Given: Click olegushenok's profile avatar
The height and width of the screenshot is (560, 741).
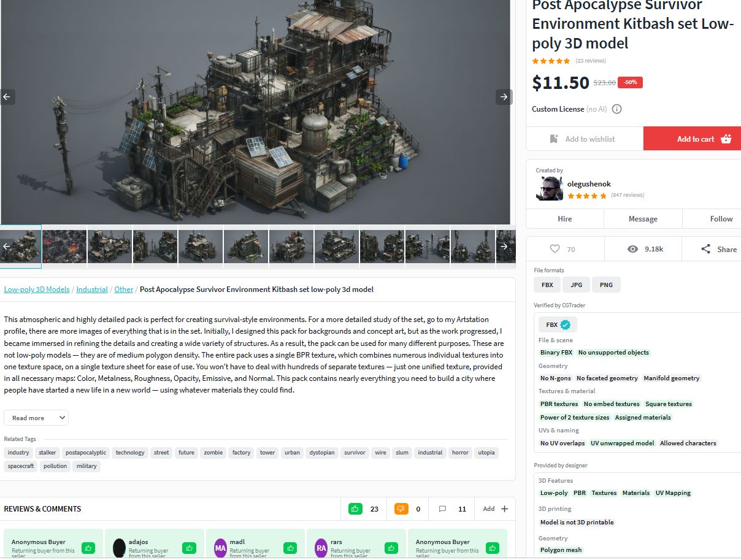Looking at the screenshot, I should [x=549, y=189].
